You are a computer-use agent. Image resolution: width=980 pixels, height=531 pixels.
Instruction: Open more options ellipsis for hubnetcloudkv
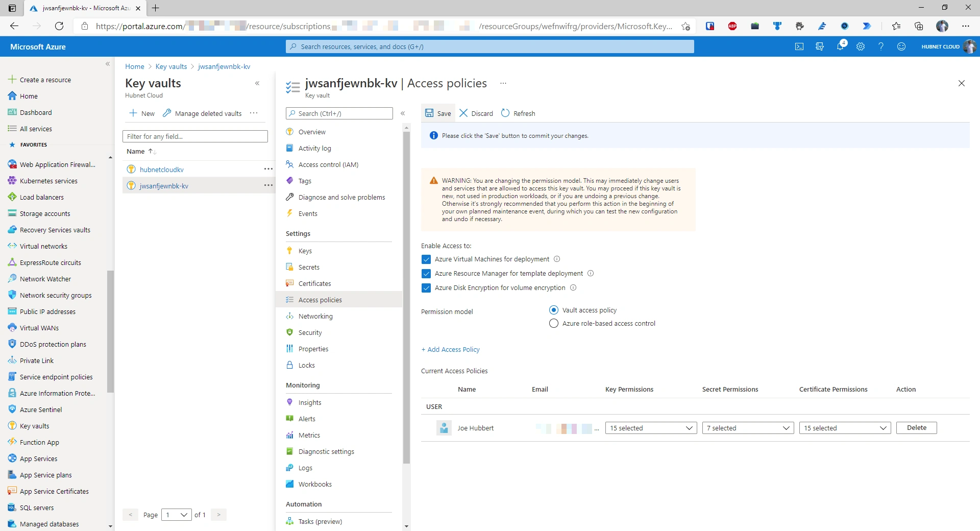268,169
